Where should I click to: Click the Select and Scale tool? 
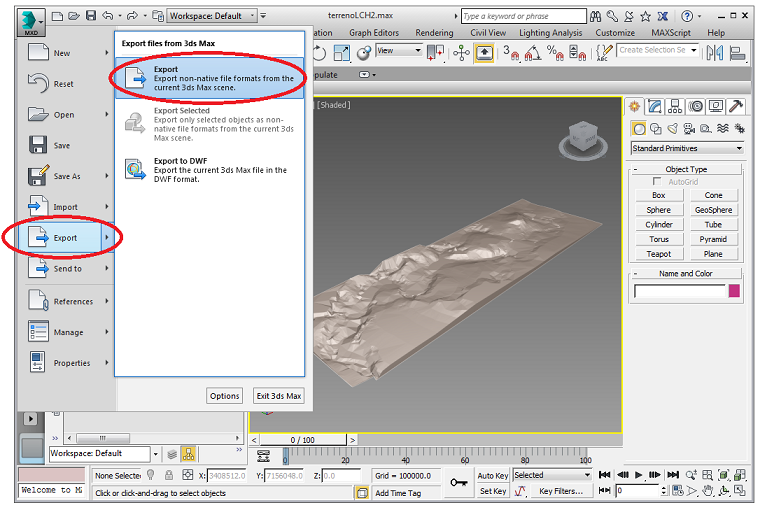(x=342, y=53)
